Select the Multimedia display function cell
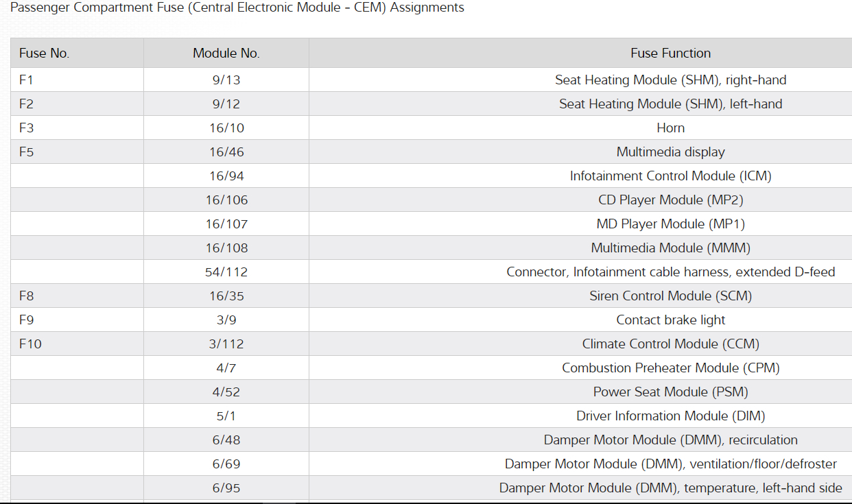 [670, 152]
